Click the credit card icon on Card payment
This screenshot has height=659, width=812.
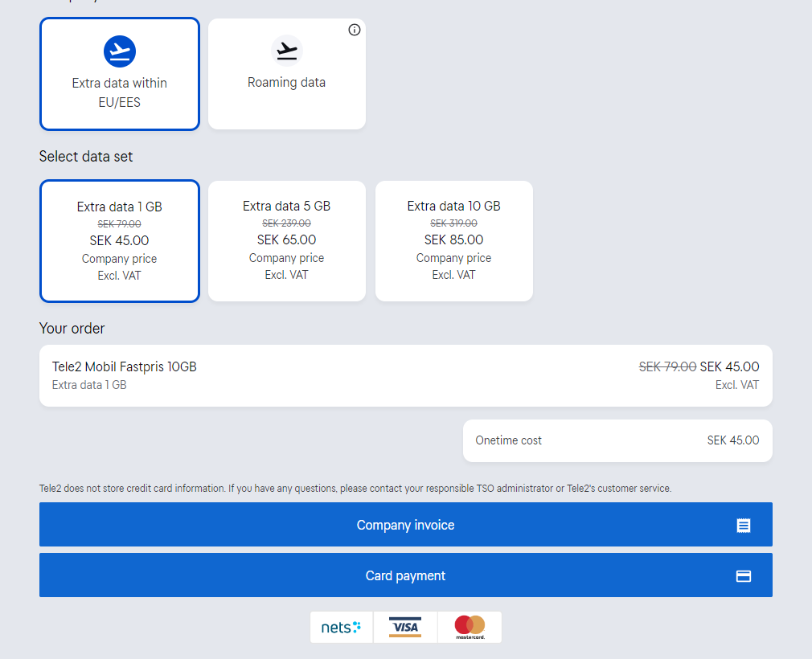[x=744, y=576]
